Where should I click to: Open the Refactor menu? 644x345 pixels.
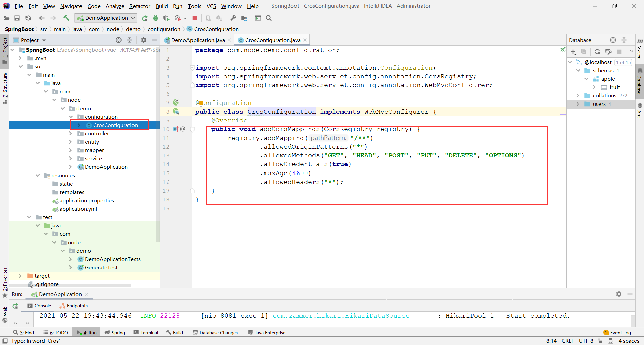point(140,6)
